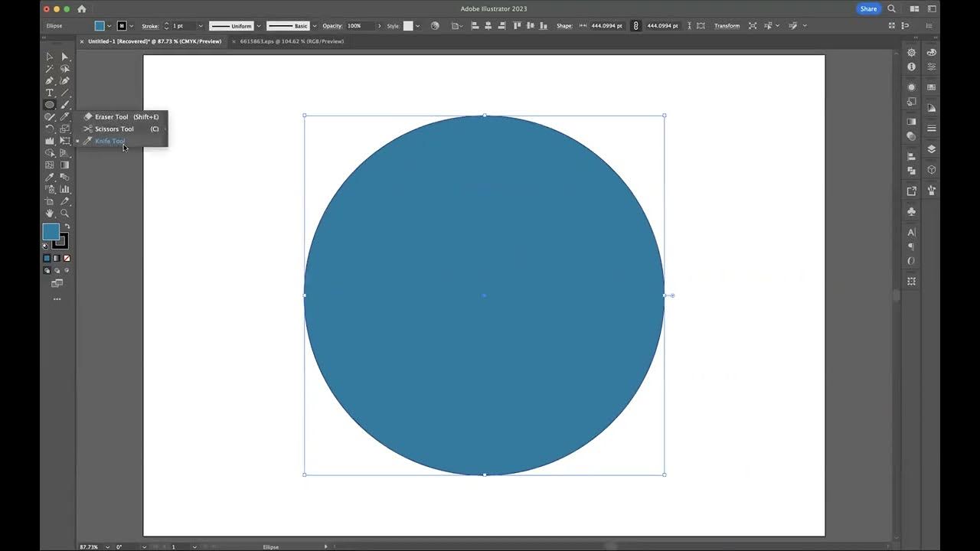Open the graphic Style swatch dropdown
This screenshot has width=980, height=551.
point(417,26)
